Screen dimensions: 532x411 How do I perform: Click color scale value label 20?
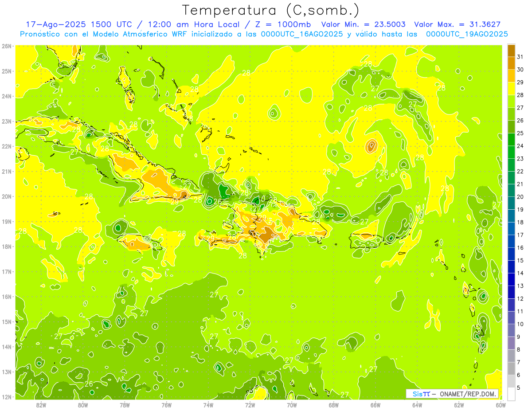coord(520,197)
